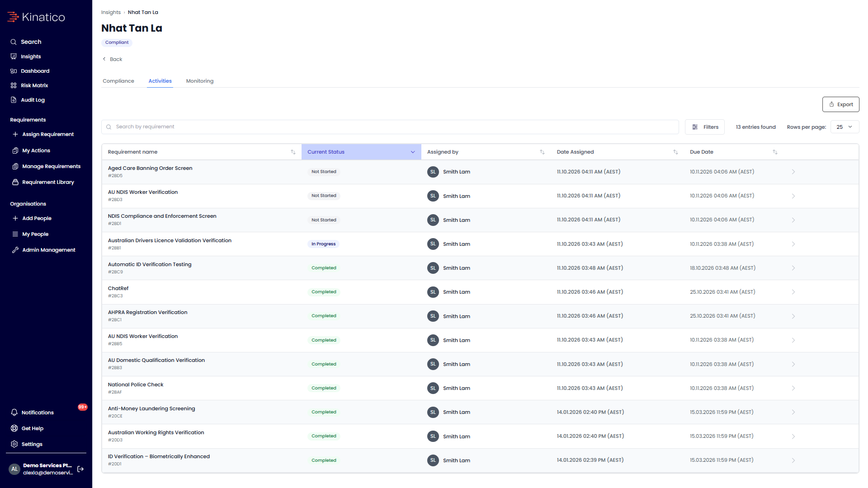Screen dimensions: 868x488
Task: Switch to the Compliance tab
Action: pyautogui.click(x=118, y=81)
